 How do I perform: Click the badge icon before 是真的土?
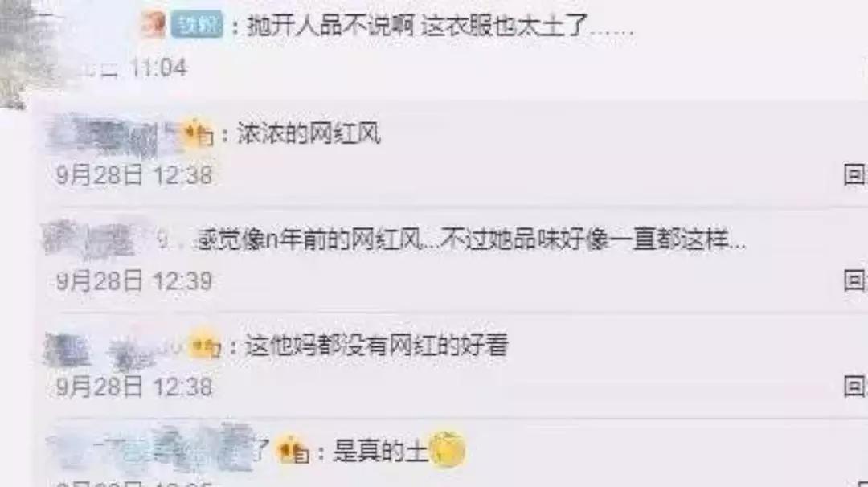[x=293, y=451]
